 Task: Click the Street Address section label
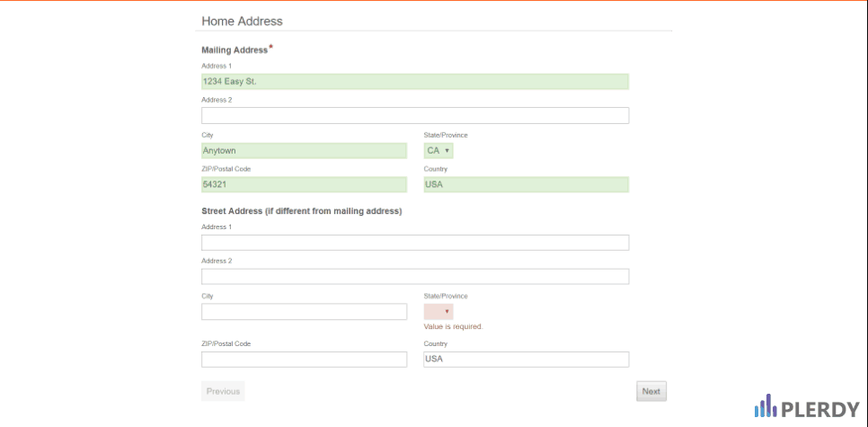point(302,211)
